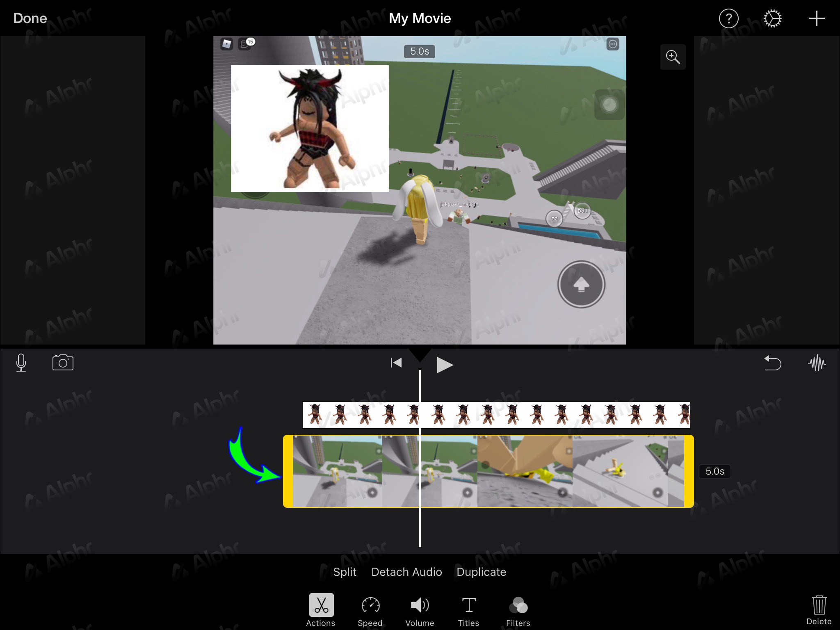Start voiceover with the microphone icon

[21, 363]
